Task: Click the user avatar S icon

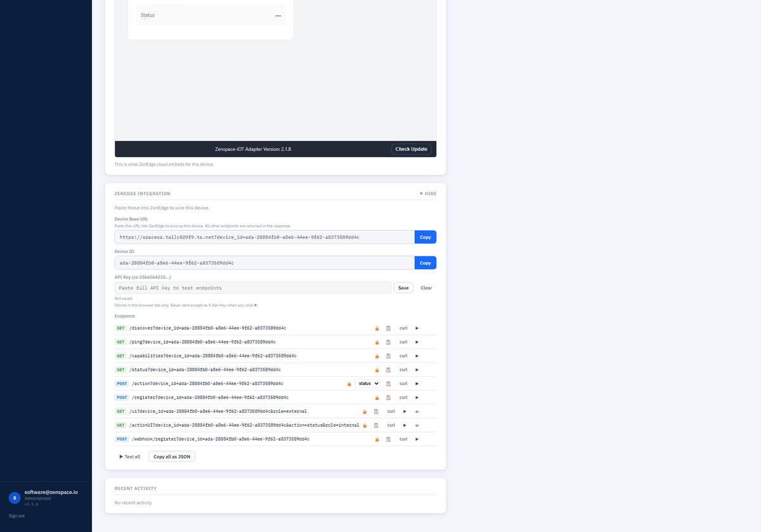Action: pos(15,498)
